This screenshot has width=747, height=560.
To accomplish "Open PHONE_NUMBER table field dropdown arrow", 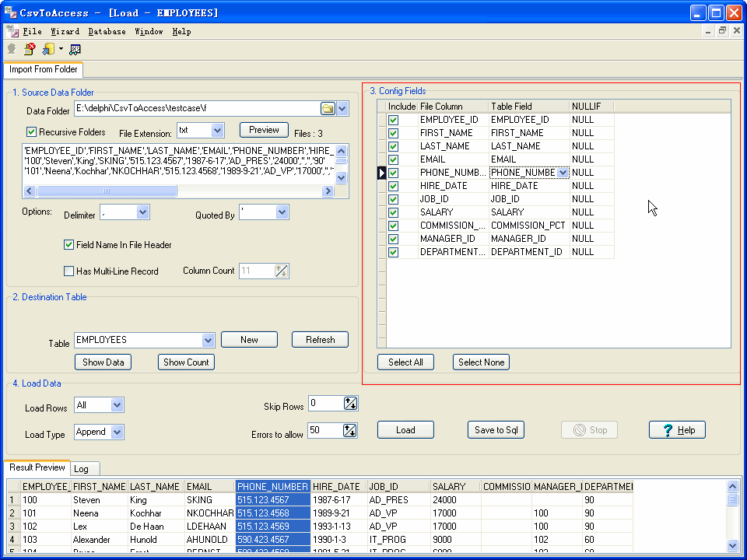I will (563, 173).
